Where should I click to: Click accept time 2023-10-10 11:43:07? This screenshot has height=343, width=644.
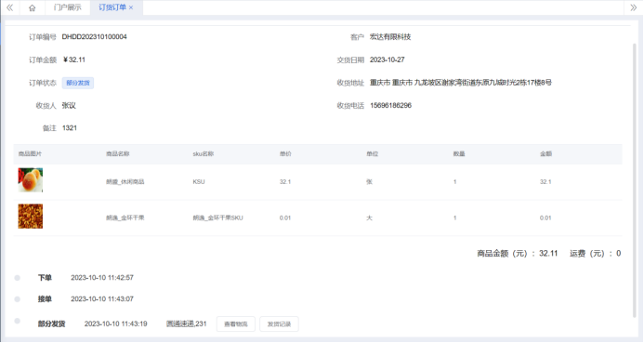point(102,299)
